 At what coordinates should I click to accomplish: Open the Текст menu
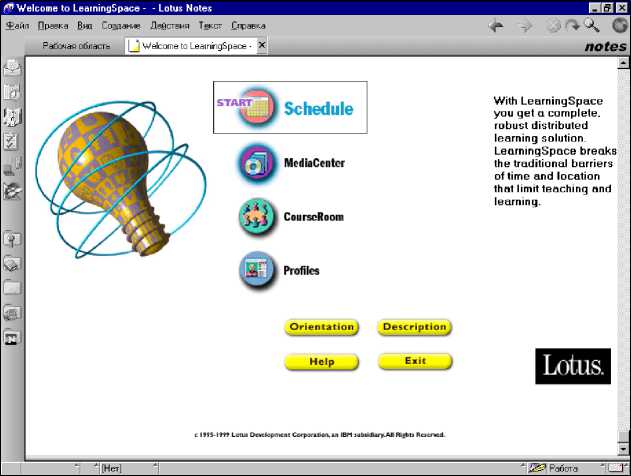210,26
